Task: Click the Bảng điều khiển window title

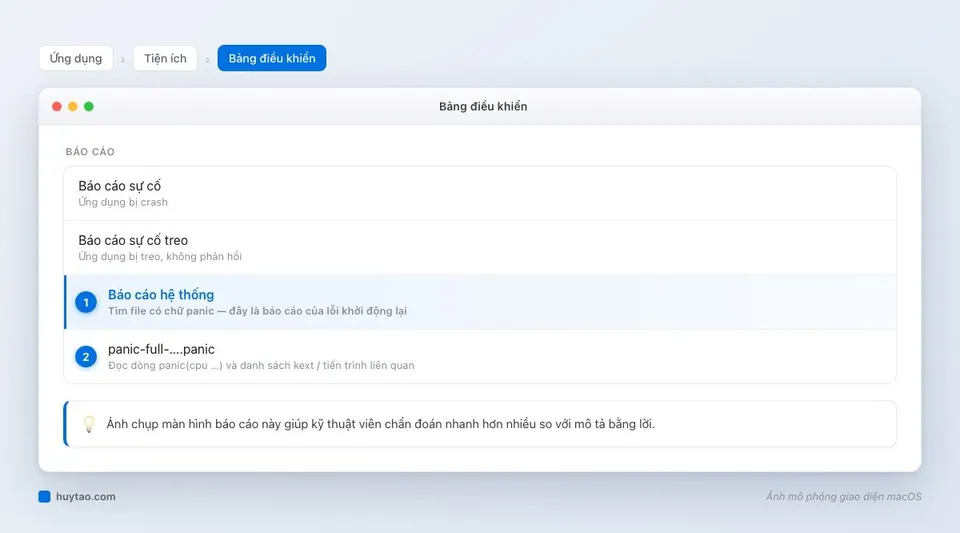Action: pyautogui.click(x=483, y=106)
